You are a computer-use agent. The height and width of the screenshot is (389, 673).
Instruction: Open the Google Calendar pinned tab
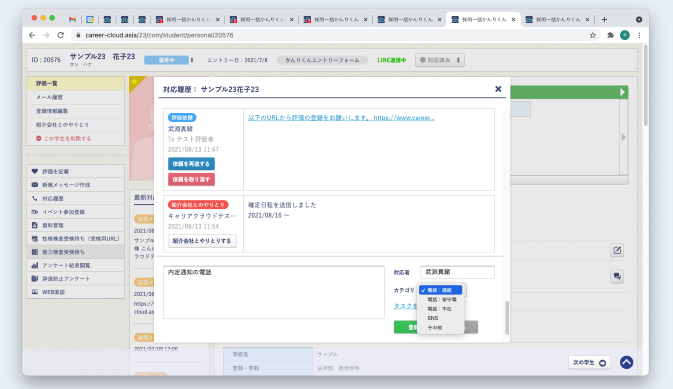pos(90,19)
